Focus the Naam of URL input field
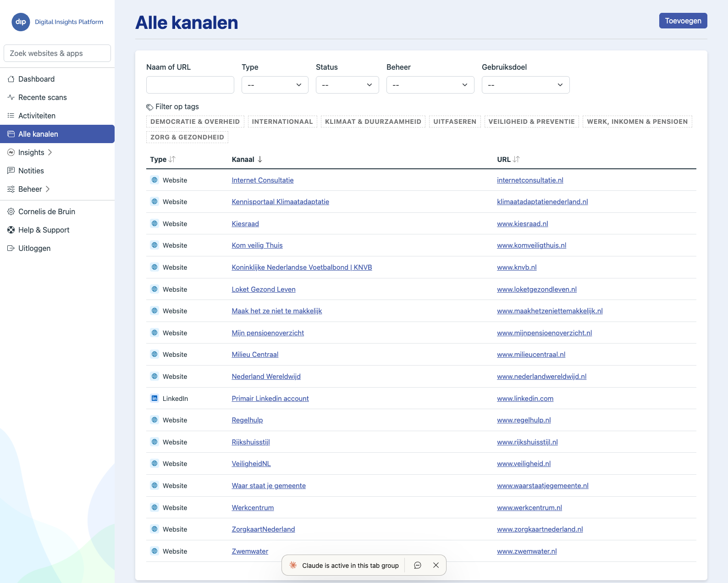This screenshot has height=583, width=728. pos(190,85)
